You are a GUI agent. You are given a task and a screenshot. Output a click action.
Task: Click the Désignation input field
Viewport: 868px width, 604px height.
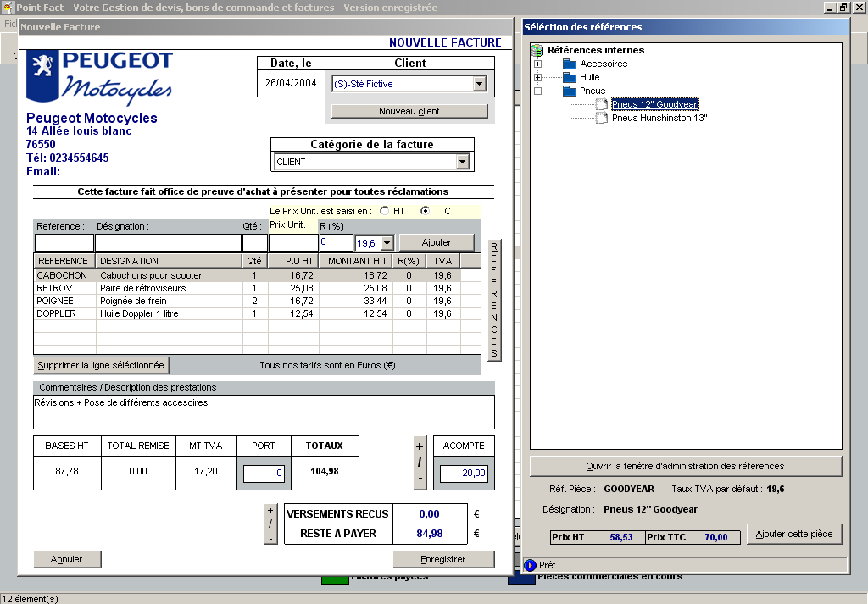[x=169, y=243]
